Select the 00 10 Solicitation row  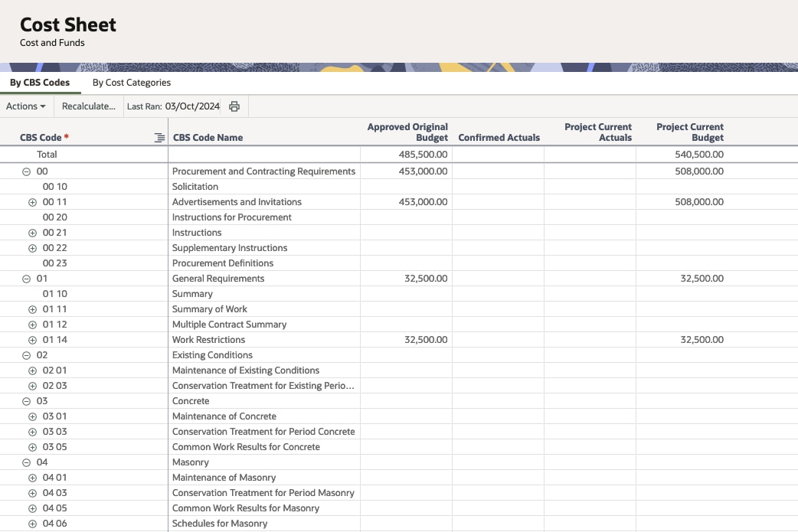(195, 187)
